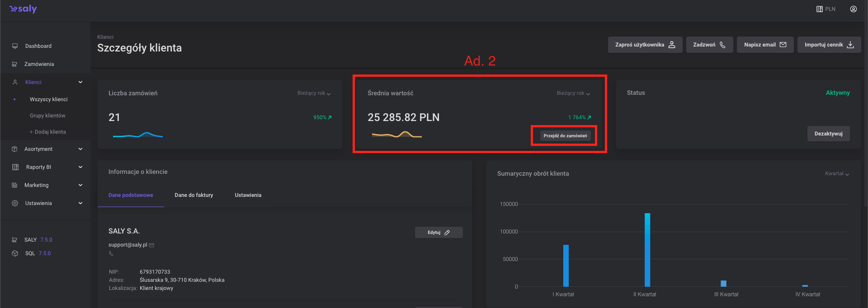Click the envelope icon beside support@saly.pl
The image size is (868, 308).
coord(152,245)
